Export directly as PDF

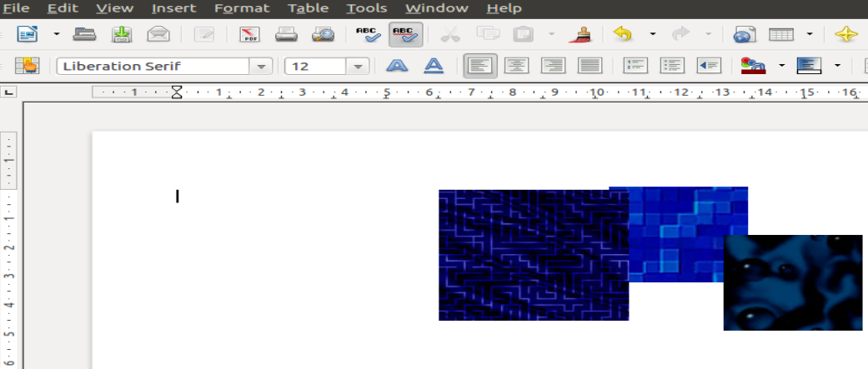[249, 34]
